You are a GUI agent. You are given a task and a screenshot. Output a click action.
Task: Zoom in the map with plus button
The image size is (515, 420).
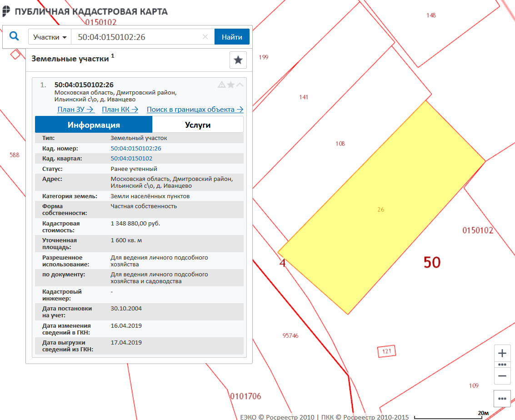click(x=502, y=354)
